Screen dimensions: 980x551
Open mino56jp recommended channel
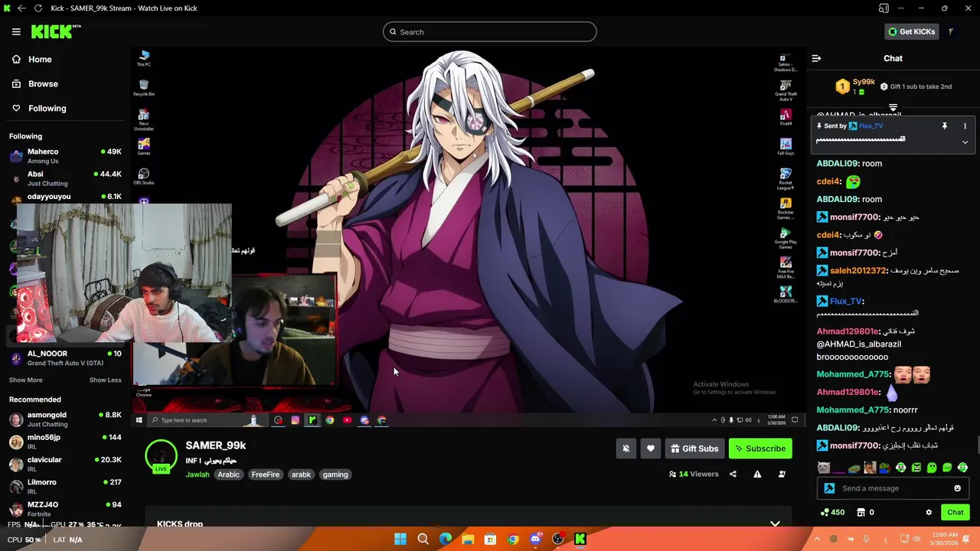click(x=65, y=442)
